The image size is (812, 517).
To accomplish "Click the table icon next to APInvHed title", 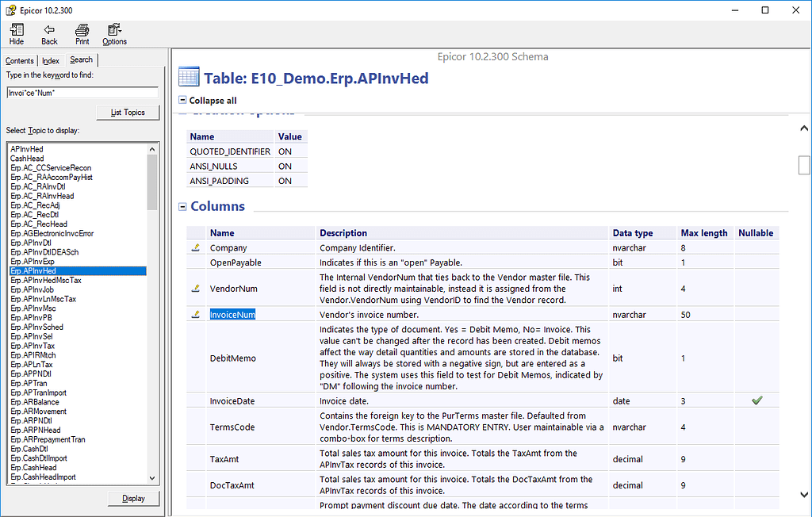I will point(188,78).
